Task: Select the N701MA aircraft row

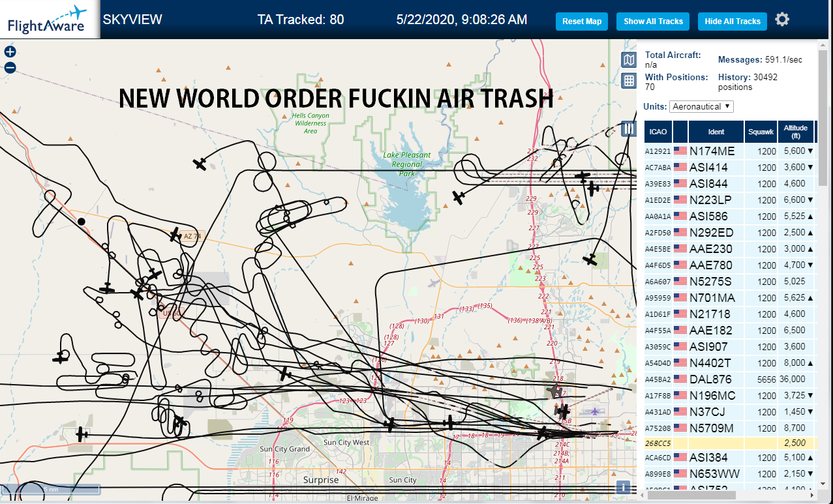Action: pyautogui.click(x=731, y=298)
